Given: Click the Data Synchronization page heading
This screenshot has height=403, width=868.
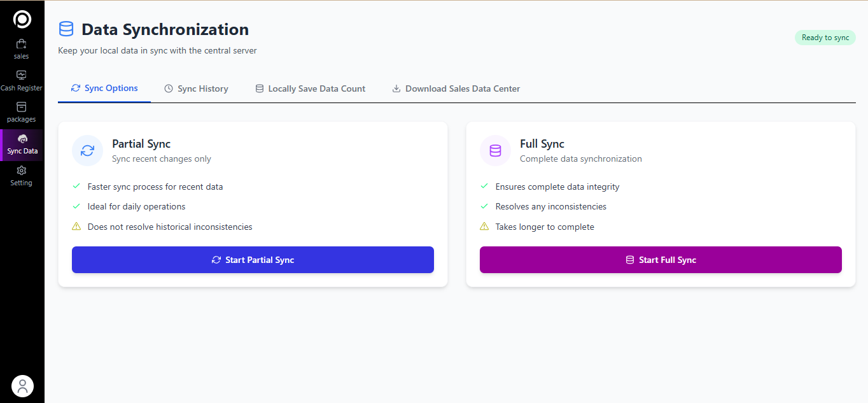Looking at the screenshot, I should tap(165, 29).
